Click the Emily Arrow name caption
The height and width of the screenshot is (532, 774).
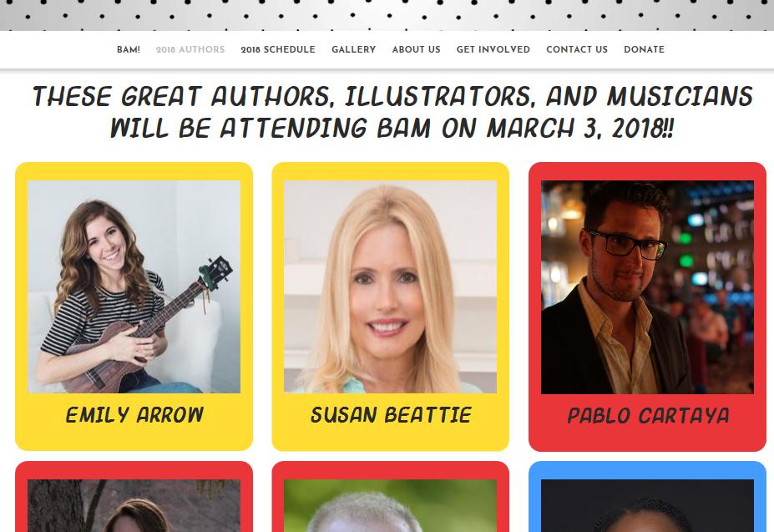click(134, 415)
